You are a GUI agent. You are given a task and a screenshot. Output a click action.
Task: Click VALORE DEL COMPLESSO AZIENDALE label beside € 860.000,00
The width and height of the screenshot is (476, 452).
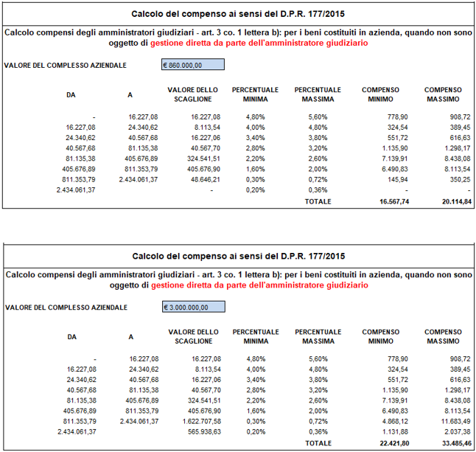point(66,66)
